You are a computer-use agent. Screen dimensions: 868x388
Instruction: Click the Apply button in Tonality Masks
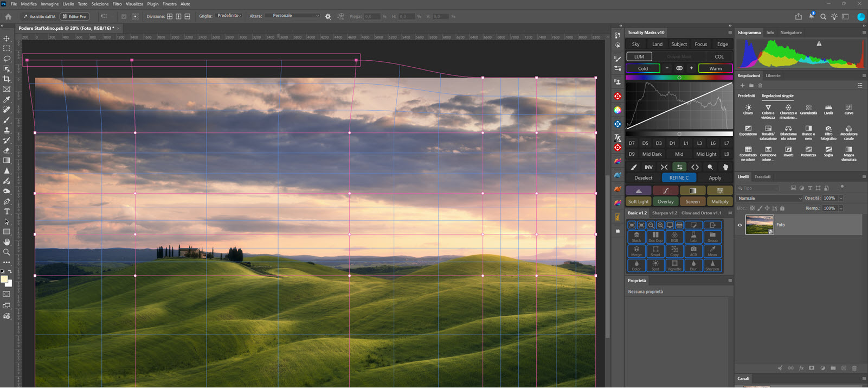pyautogui.click(x=715, y=178)
